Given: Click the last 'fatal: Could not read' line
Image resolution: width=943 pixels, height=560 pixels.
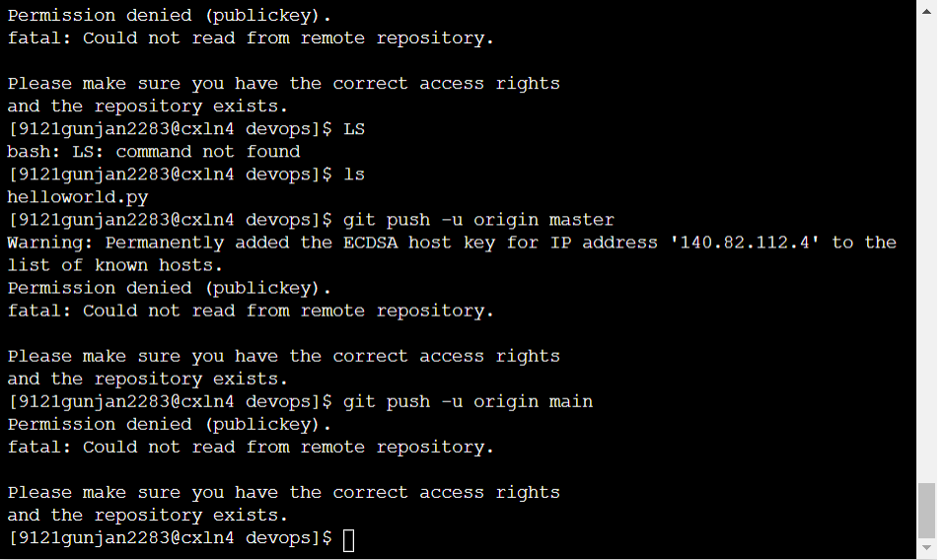Looking at the screenshot, I should coord(251,448).
